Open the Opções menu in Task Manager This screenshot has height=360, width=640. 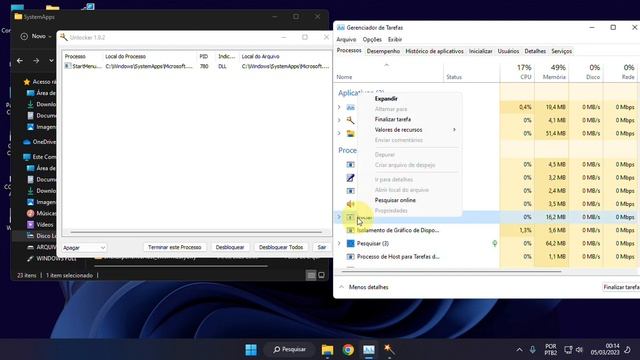[372, 40]
